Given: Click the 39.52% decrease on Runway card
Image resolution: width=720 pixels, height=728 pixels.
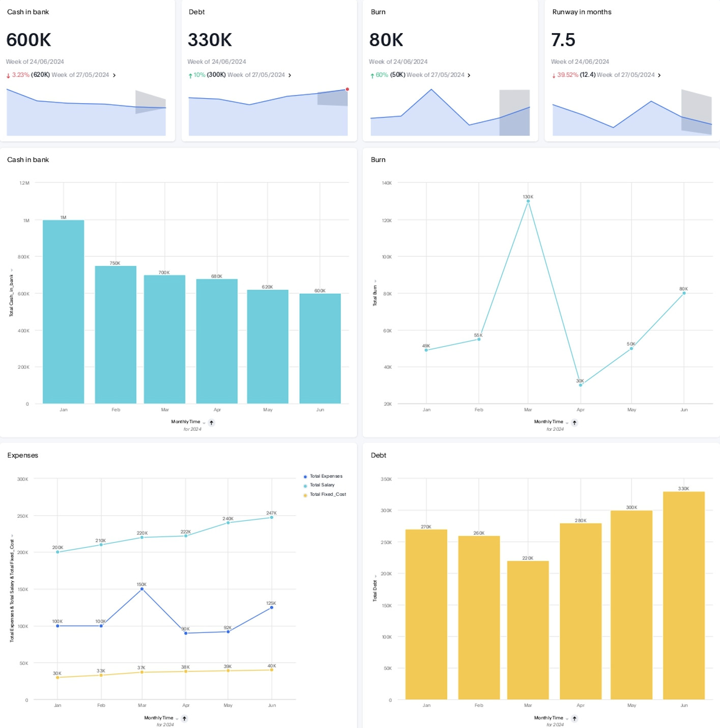Looking at the screenshot, I should pos(565,75).
